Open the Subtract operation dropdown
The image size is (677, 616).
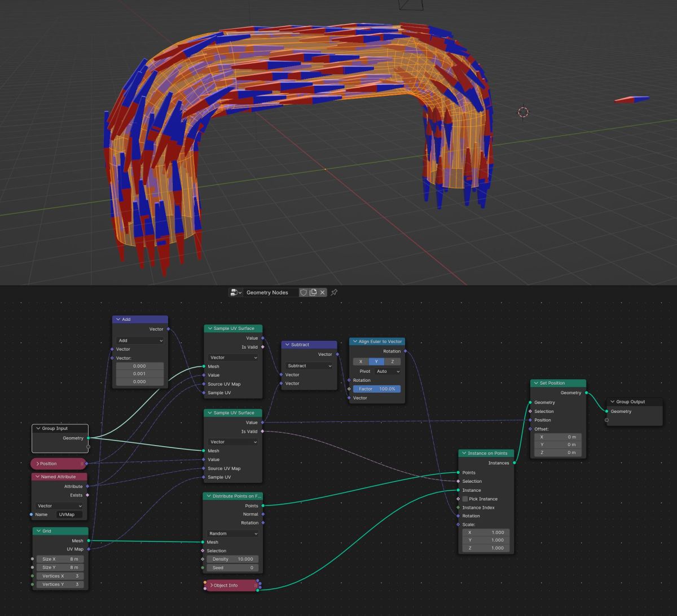coord(310,366)
